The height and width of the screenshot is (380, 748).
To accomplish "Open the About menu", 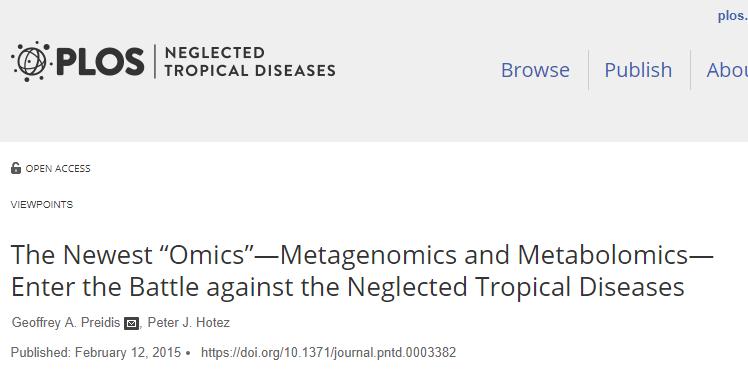I will [x=727, y=70].
